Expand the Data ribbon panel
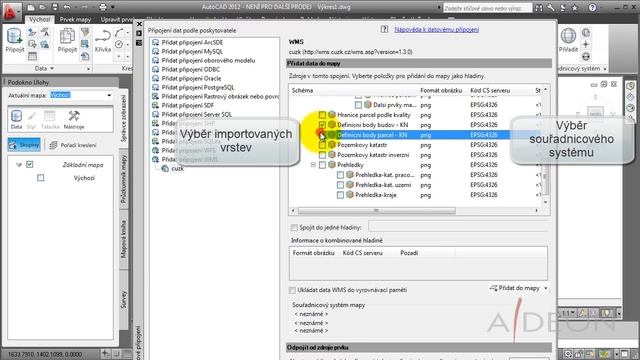 click(44, 68)
